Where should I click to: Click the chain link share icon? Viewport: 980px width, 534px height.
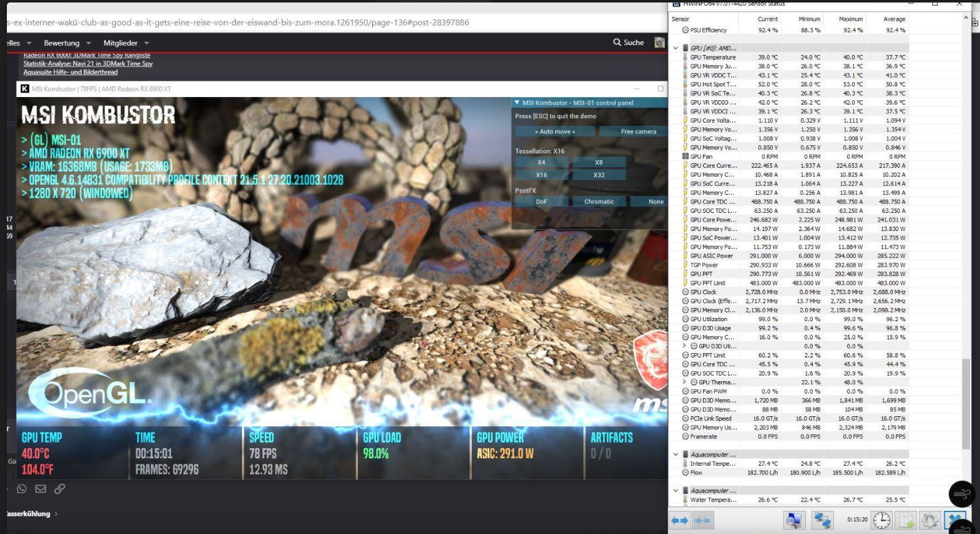(60, 489)
